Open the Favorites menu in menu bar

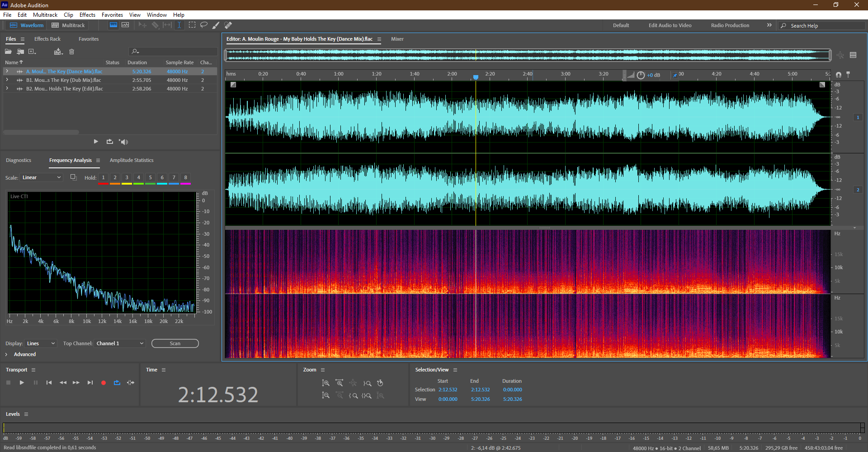click(x=112, y=15)
